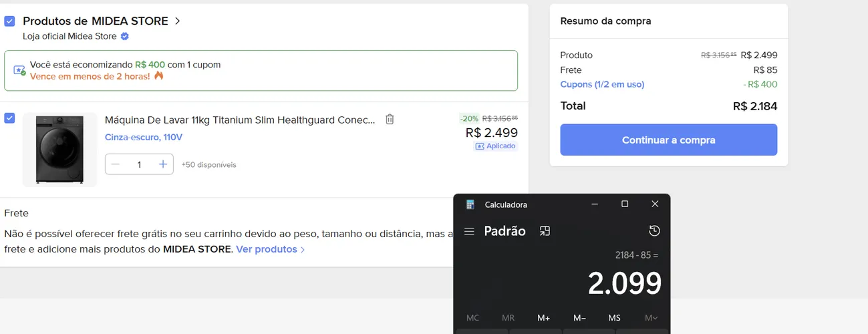Uncheck the MIDEA STORE products checkbox

coord(9,21)
